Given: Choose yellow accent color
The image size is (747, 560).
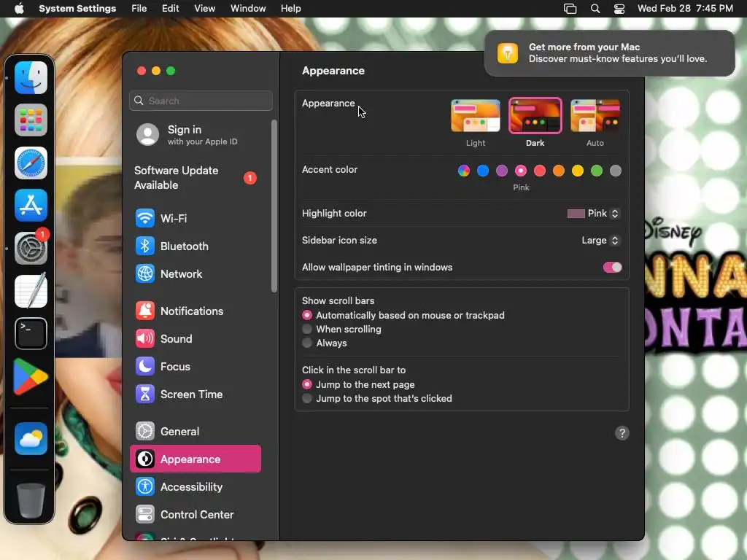Looking at the screenshot, I should click(578, 171).
